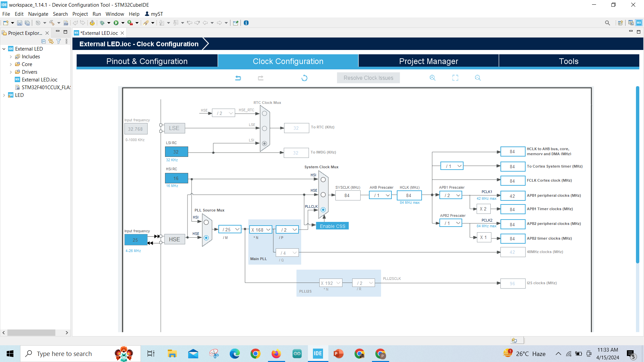Image resolution: width=644 pixels, height=362 pixels.
Task: Toggle PLLCLK radio button in System Clock Mux
Action: click(323, 209)
